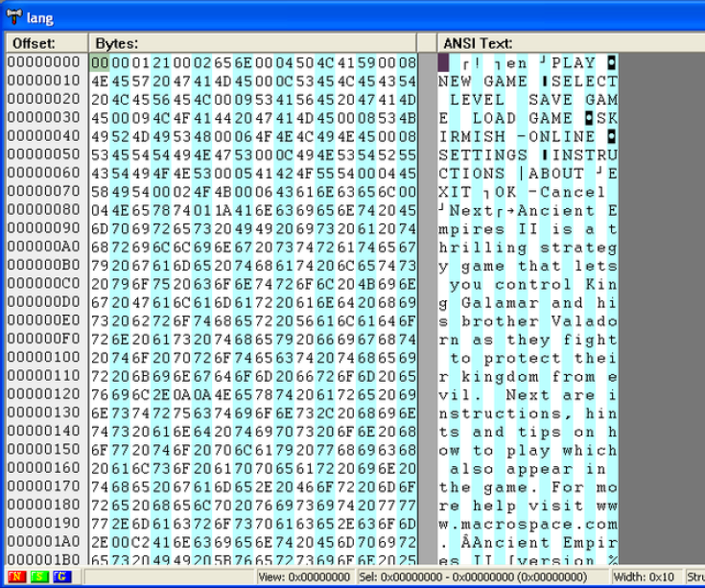705x588 pixels.
Task: Select offset row 00000030
Action: tap(43, 117)
